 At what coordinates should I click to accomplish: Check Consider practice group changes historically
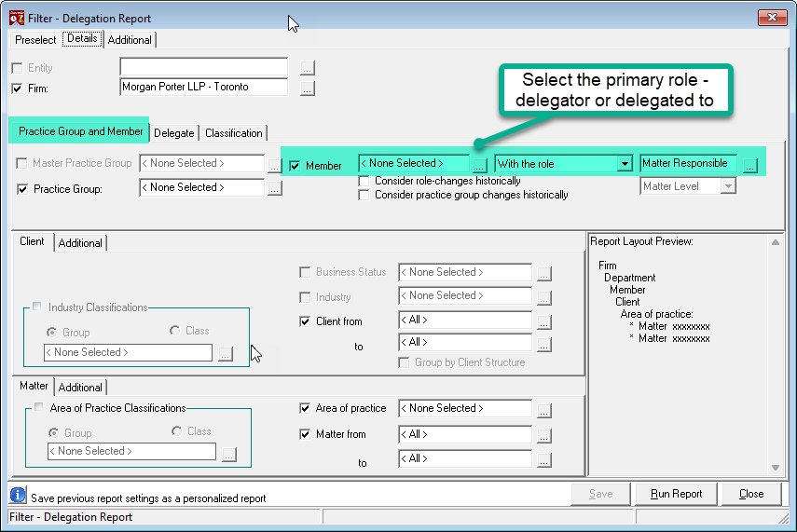click(364, 195)
